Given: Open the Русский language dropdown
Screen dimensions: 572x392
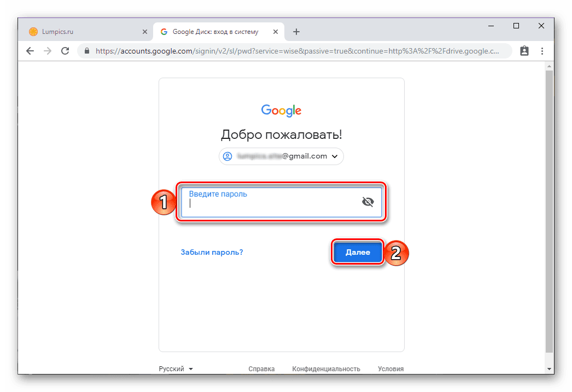Looking at the screenshot, I should pyautogui.click(x=176, y=368).
